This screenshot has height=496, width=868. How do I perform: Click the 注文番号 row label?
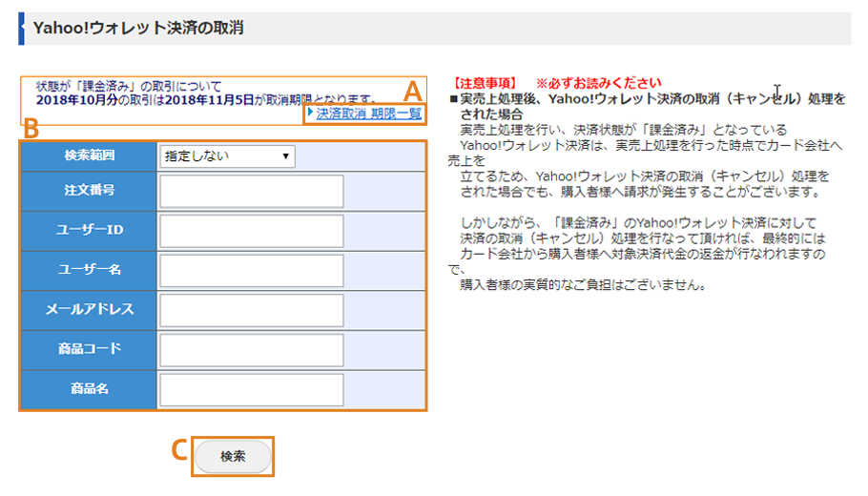tap(89, 191)
